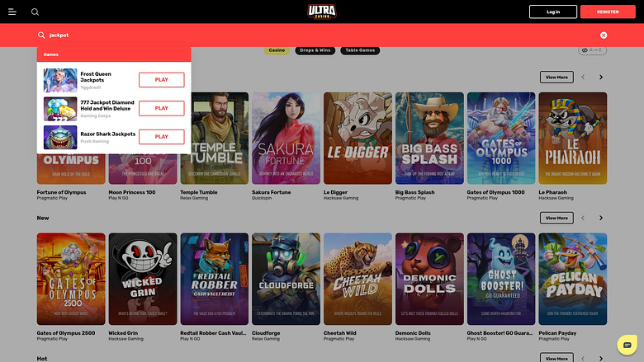Select the Drops & Wins category
This screenshot has width=644, height=362.
click(315, 50)
